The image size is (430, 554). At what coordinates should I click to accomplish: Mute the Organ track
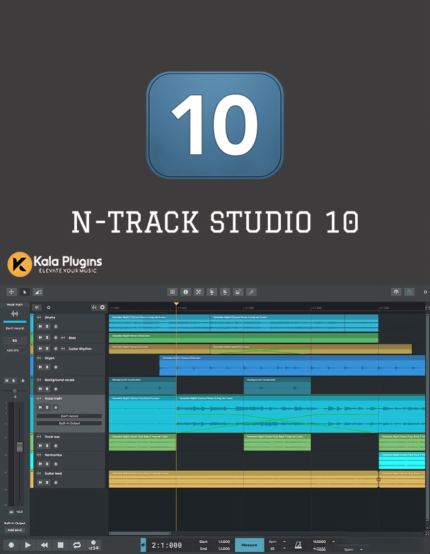pyautogui.click(x=40, y=367)
